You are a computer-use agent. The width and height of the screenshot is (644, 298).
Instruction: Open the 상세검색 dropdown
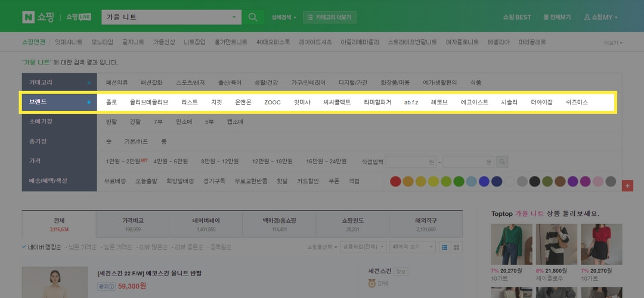(x=284, y=17)
